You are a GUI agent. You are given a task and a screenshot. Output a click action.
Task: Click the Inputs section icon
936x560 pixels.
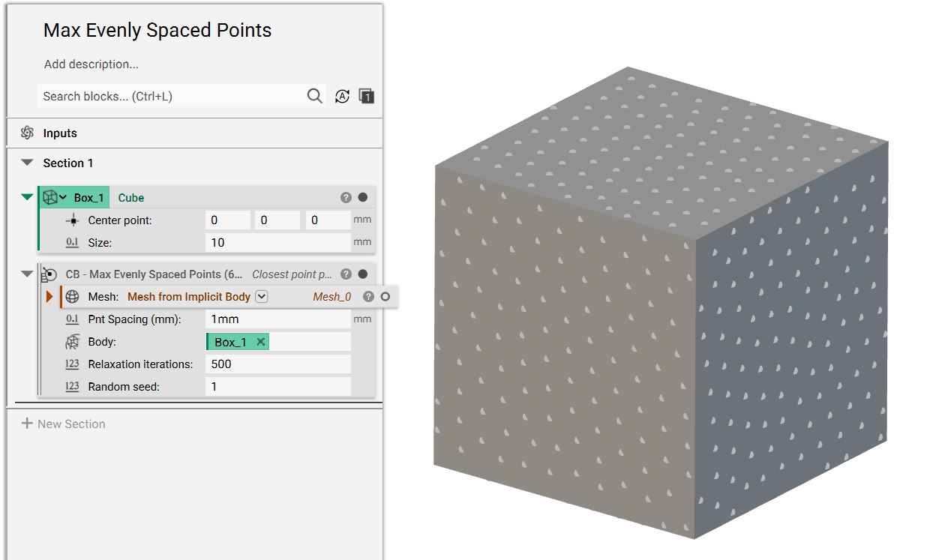click(28, 133)
